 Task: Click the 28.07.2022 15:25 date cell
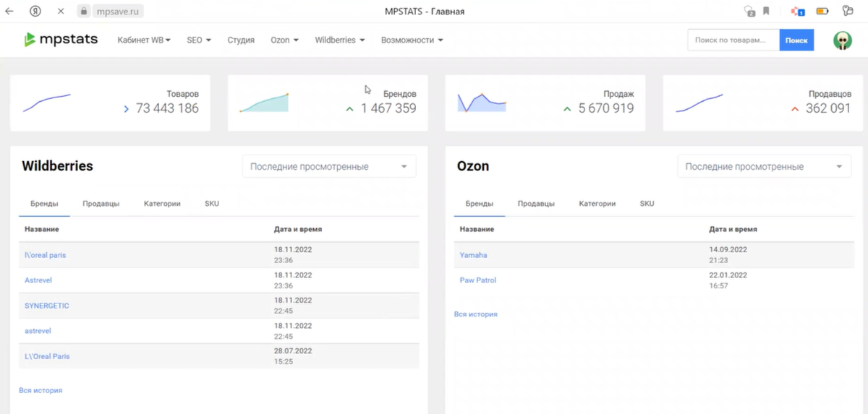click(293, 356)
